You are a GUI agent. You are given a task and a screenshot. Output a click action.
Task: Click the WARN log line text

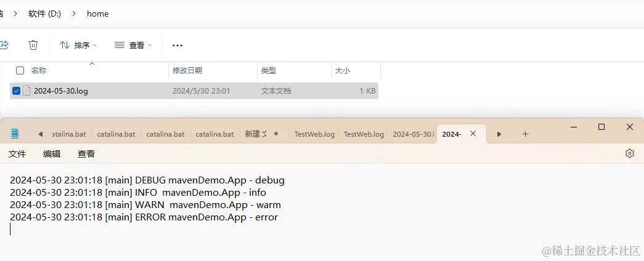click(x=145, y=205)
